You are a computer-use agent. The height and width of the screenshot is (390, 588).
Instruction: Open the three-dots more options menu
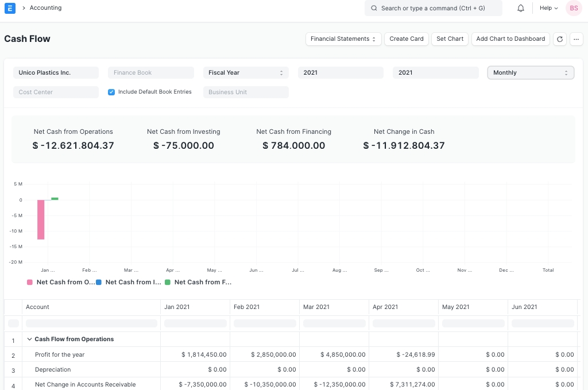pos(576,39)
